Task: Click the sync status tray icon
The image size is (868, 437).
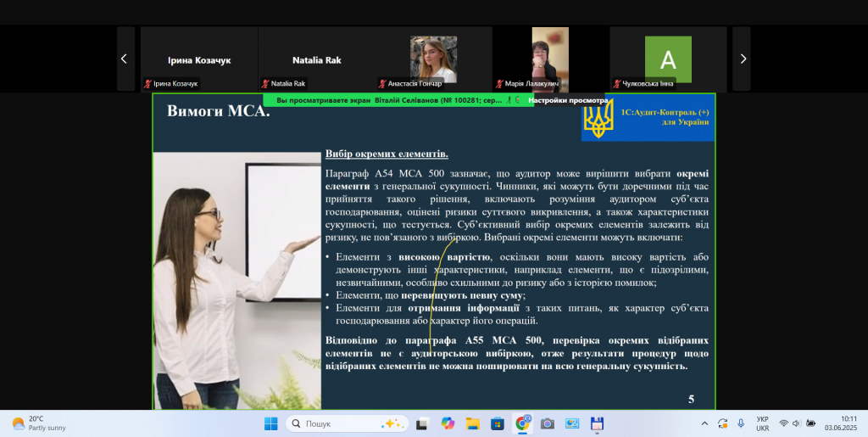Action: 722,423
